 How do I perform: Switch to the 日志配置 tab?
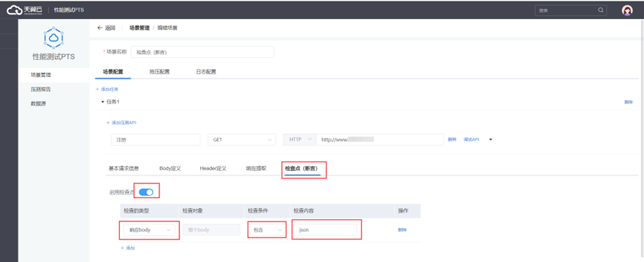coord(206,72)
